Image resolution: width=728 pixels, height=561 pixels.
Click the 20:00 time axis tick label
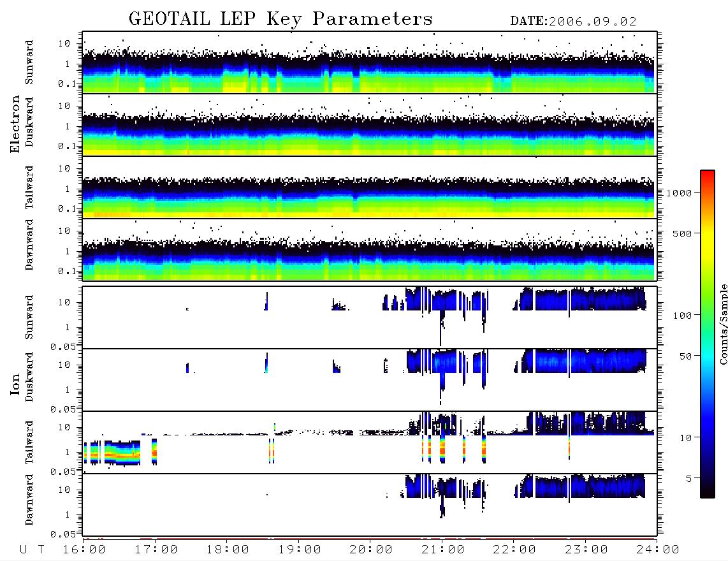pos(371,550)
